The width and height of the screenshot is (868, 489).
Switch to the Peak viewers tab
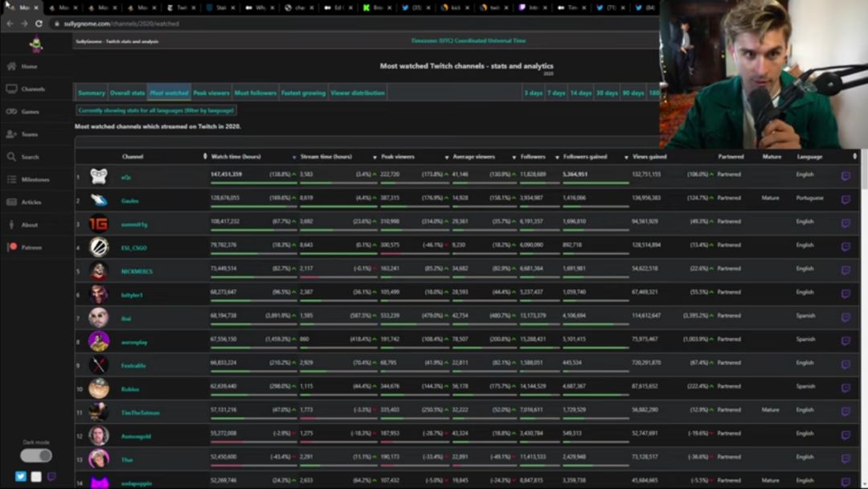211,93
